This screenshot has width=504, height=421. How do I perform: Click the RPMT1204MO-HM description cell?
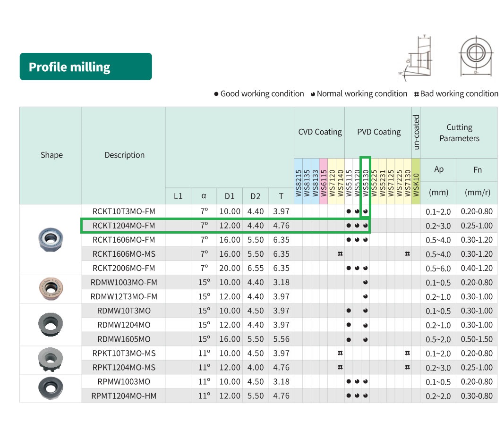(x=124, y=396)
